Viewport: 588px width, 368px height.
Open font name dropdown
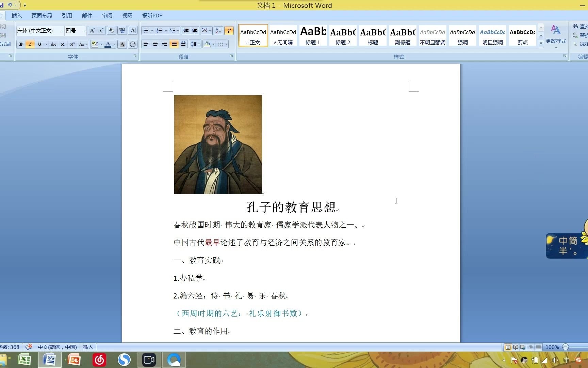pyautogui.click(x=62, y=31)
